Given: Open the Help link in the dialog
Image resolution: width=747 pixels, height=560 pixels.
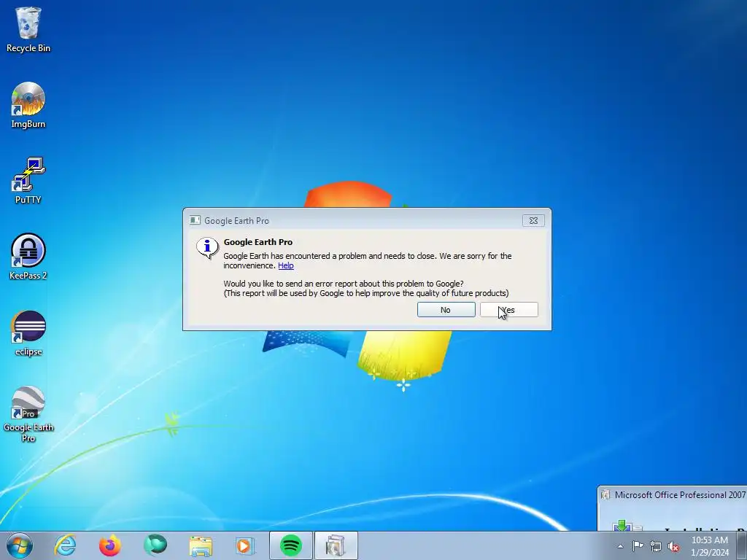Looking at the screenshot, I should [286, 265].
